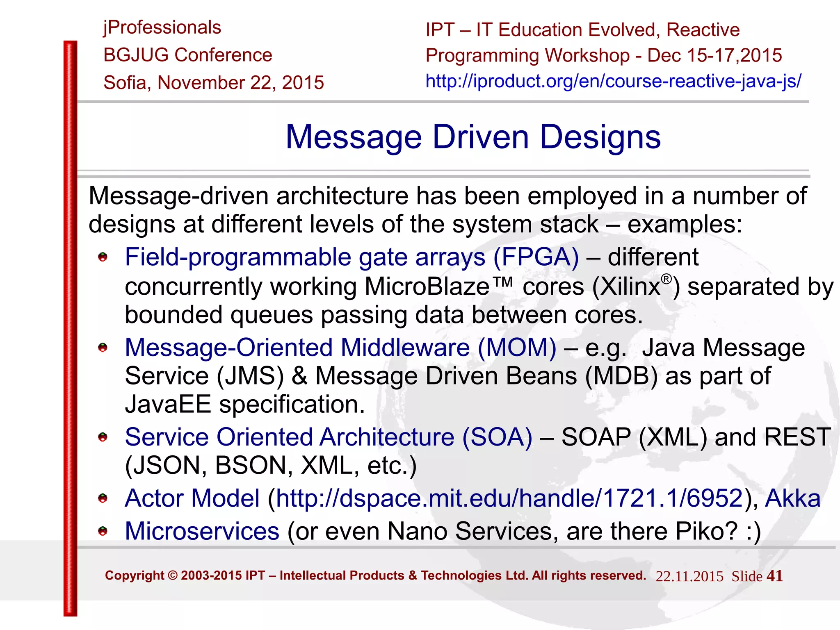Open the Message-Oriented Middleware (MOM) link

[340, 348]
